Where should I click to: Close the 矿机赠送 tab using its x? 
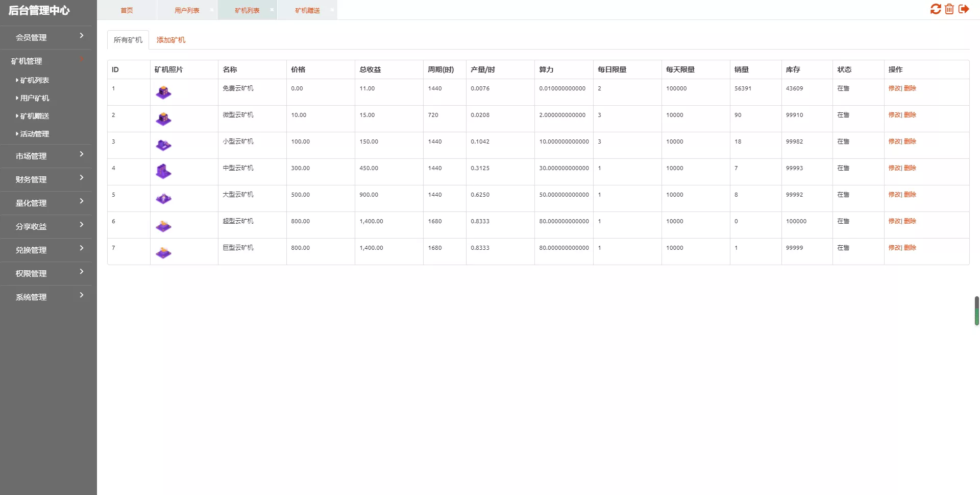[x=332, y=10]
